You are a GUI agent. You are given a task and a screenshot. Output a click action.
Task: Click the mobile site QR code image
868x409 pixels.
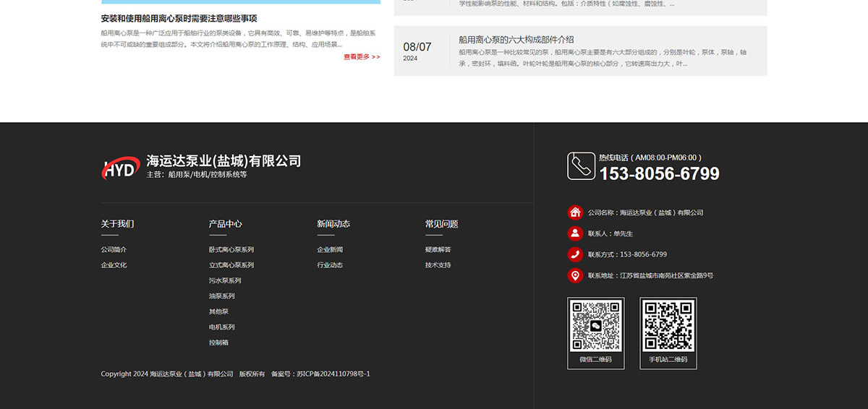click(668, 325)
